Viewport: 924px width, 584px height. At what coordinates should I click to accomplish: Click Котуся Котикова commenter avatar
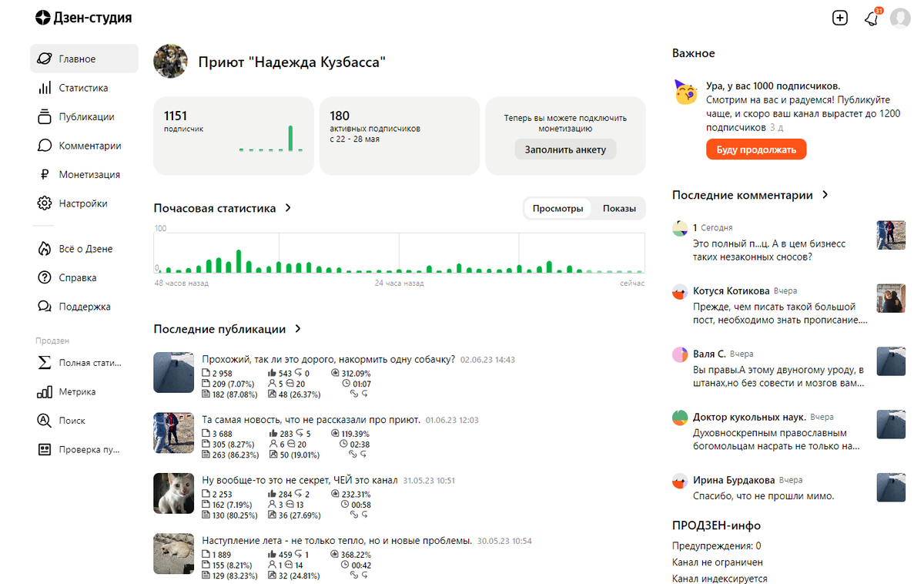pyautogui.click(x=679, y=292)
